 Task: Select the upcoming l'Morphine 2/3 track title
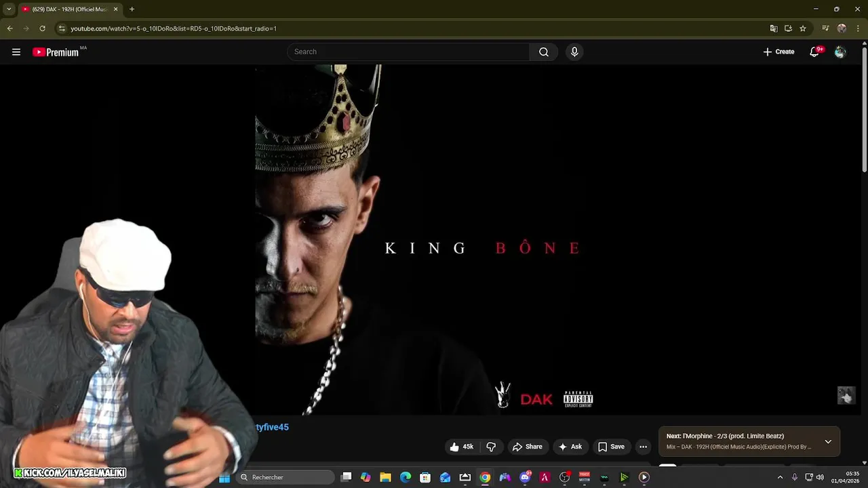point(725,436)
